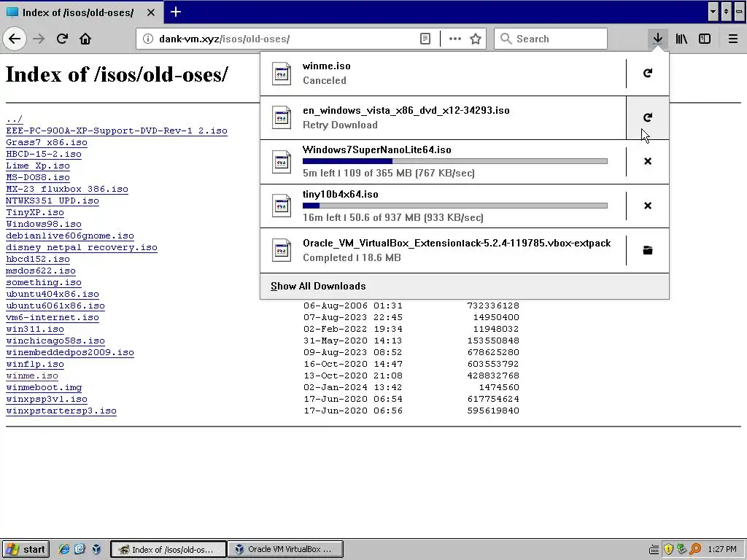Click the msdos622.iso link
Image resolution: width=747 pixels, height=560 pixels.
[x=41, y=271]
